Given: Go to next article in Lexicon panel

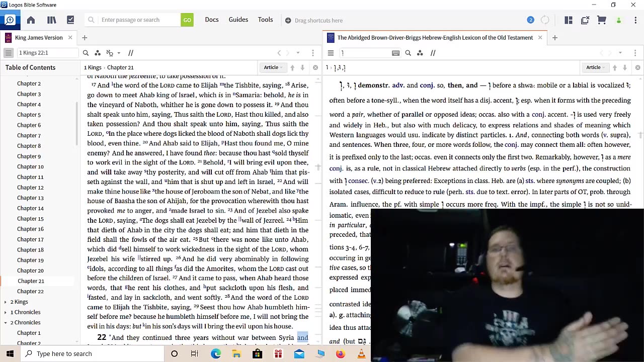Looking at the screenshot, I should coord(625,67).
